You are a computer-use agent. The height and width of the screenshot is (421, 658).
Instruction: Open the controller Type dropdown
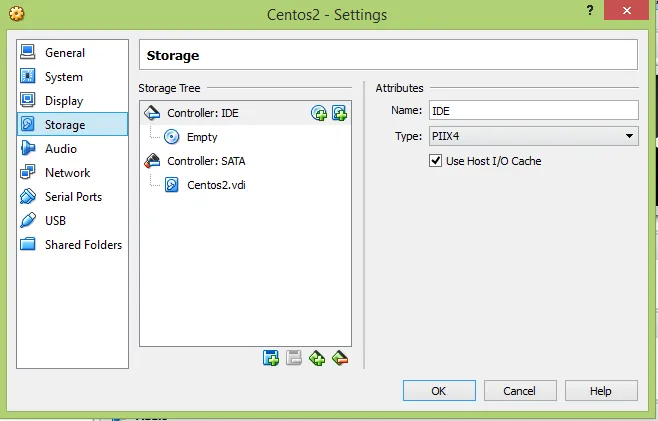(534, 136)
